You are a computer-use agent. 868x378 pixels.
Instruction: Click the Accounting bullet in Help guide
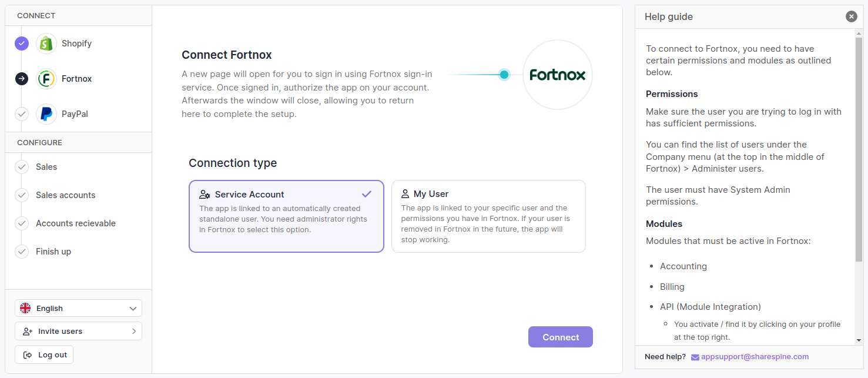coord(683,266)
